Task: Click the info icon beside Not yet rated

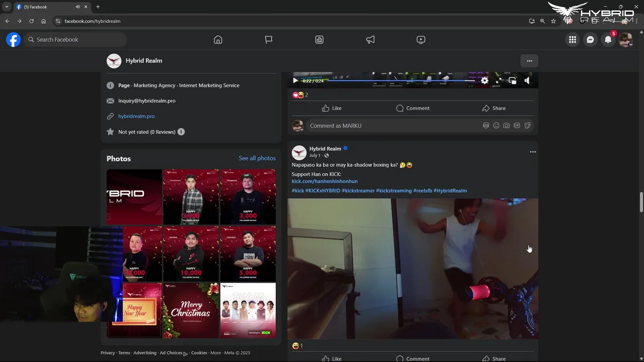Action: pyautogui.click(x=181, y=132)
